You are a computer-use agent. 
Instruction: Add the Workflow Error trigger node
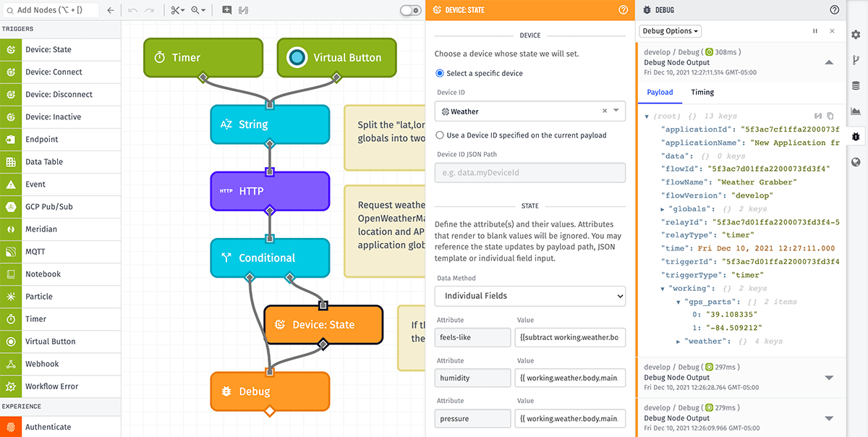coord(60,386)
